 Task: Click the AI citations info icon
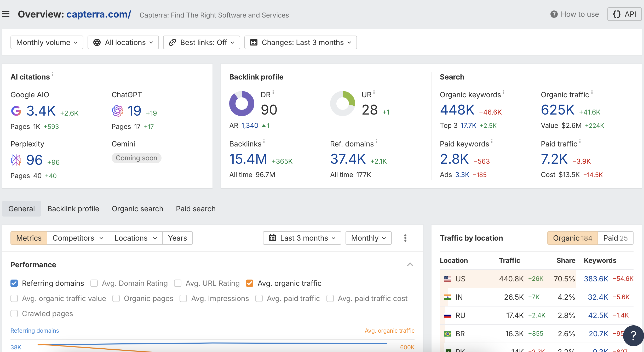[53, 74]
